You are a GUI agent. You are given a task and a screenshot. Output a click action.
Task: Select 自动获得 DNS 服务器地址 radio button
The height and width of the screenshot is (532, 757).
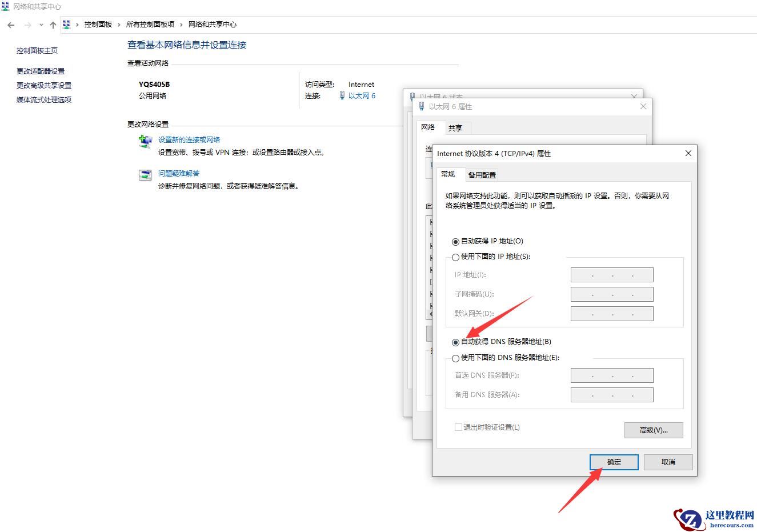tap(455, 342)
